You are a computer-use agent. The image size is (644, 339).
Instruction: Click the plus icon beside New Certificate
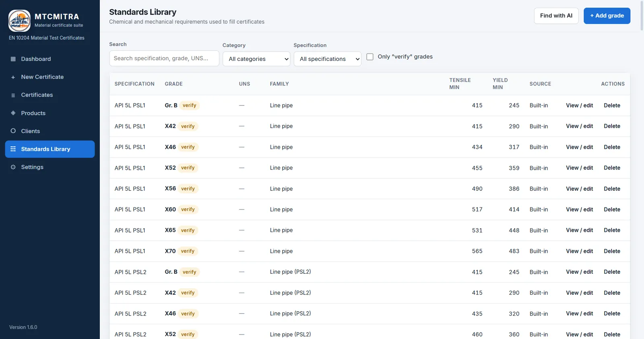click(13, 77)
